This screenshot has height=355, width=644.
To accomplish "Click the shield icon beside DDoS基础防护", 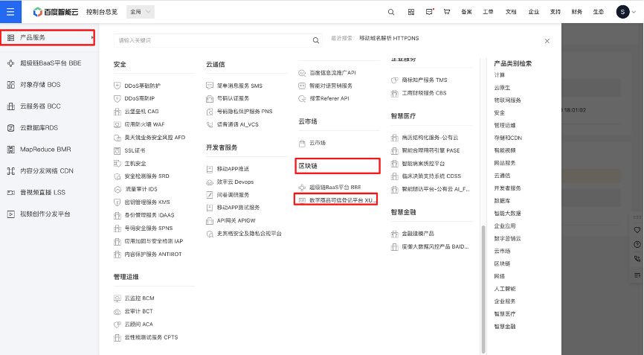I will point(117,86).
